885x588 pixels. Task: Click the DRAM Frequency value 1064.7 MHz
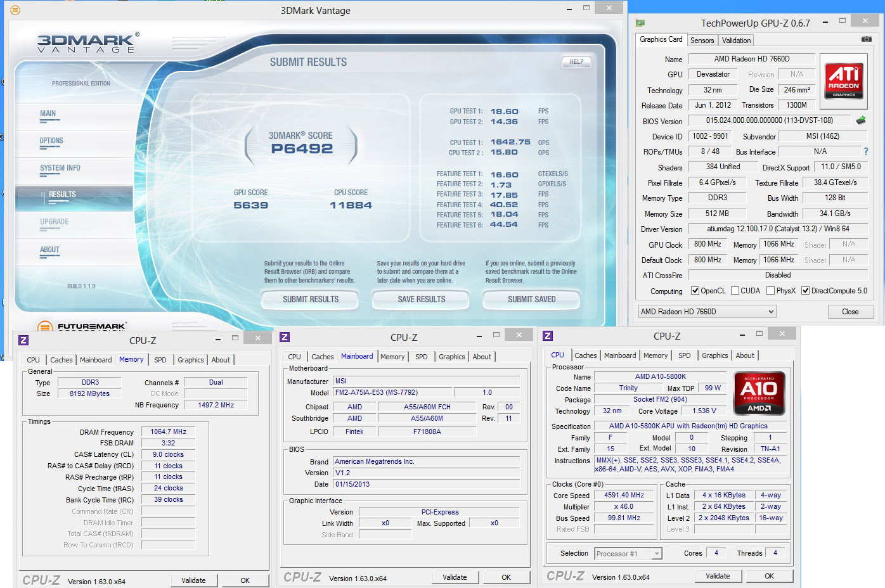168,431
